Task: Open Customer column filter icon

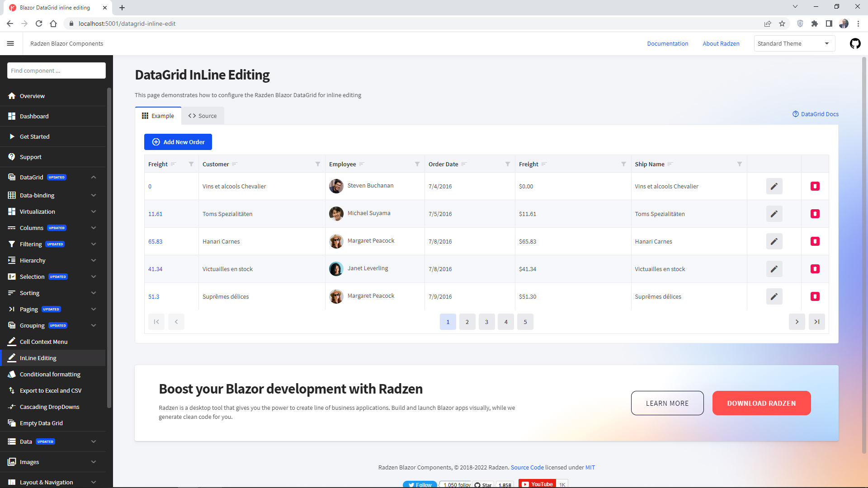Action: [318, 164]
